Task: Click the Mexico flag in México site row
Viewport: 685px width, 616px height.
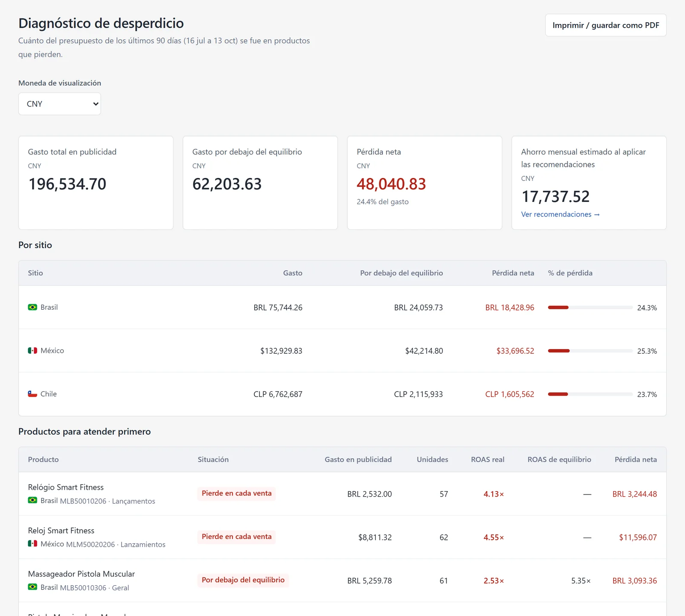Action: (33, 350)
